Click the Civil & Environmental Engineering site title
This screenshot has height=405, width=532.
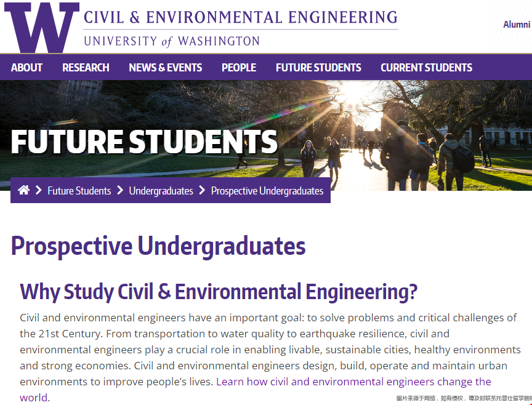point(241,17)
